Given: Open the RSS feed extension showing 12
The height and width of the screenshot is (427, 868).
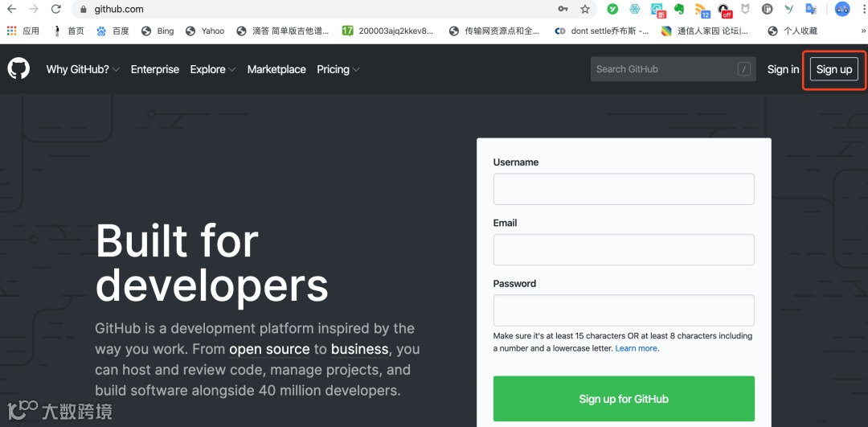Looking at the screenshot, I should pos(702,10).
